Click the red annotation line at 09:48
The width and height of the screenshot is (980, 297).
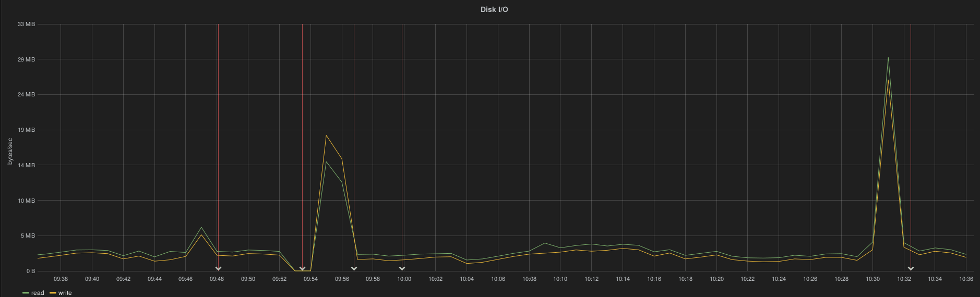(218, 130)
